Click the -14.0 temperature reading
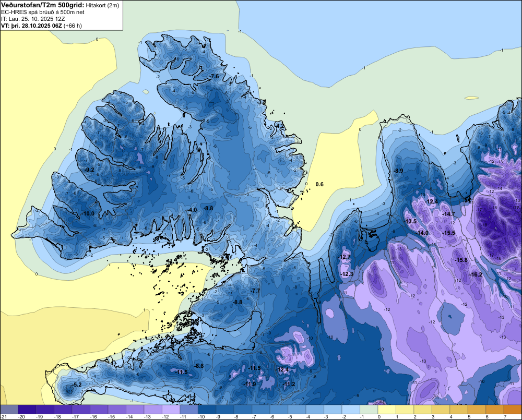The image size is (522, 420). pos(422,233)
